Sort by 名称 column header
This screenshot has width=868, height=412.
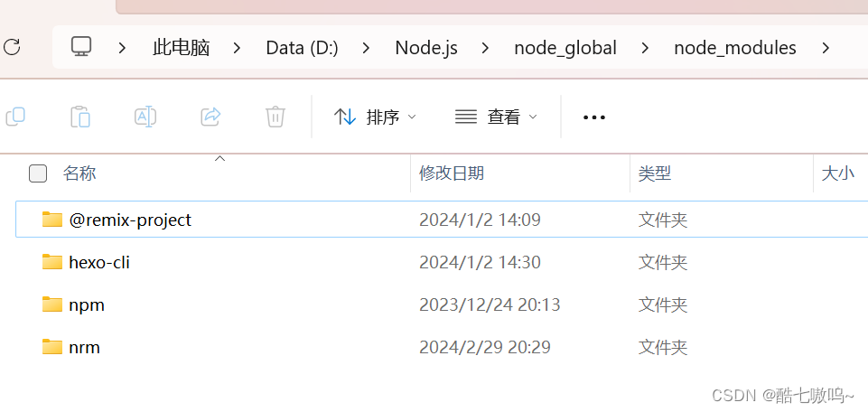click(79, 173)
